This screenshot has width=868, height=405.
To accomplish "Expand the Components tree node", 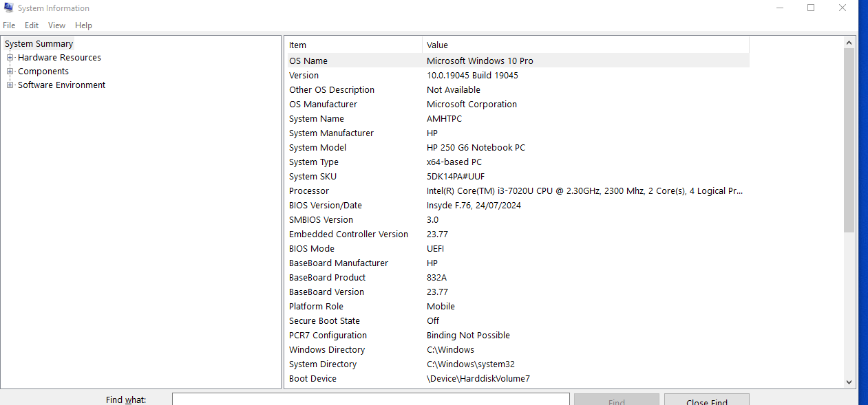I will tap(10, 72).
